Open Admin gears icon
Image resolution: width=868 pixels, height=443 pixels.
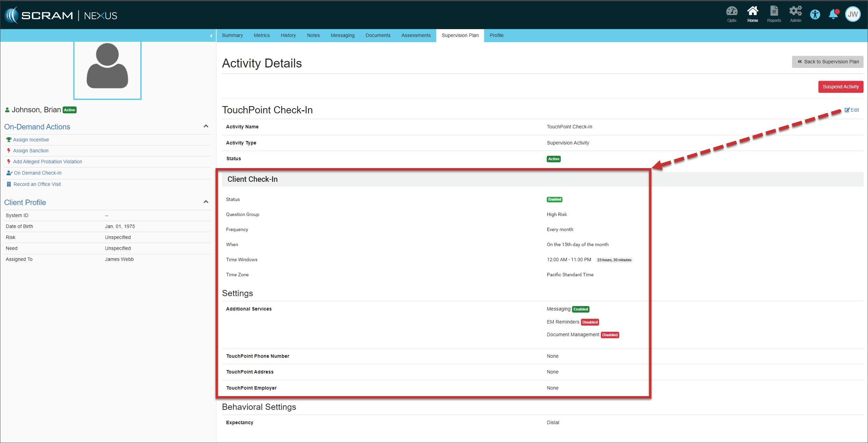[x=795, y=14]
